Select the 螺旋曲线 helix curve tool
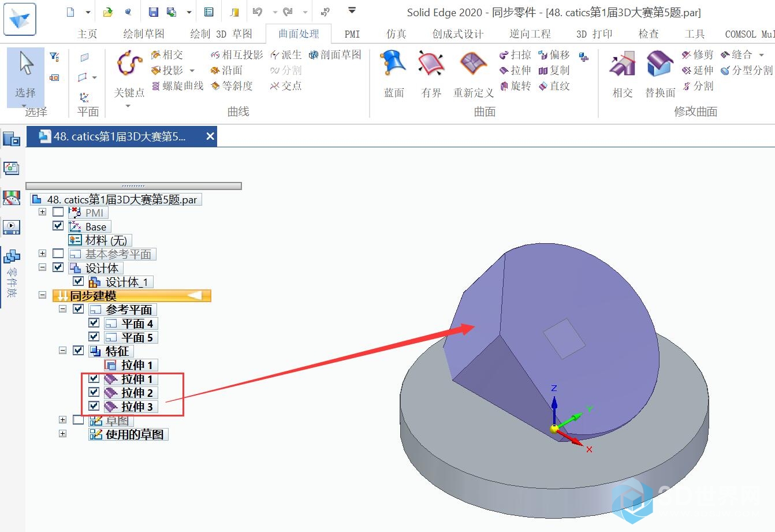 (x=178, y=86)
